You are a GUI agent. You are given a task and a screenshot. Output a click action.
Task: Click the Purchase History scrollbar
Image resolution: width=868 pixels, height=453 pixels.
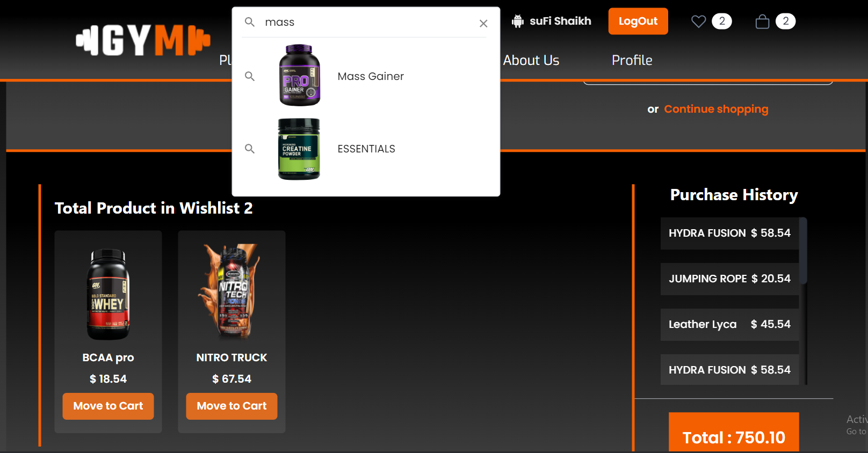(803, 251)
